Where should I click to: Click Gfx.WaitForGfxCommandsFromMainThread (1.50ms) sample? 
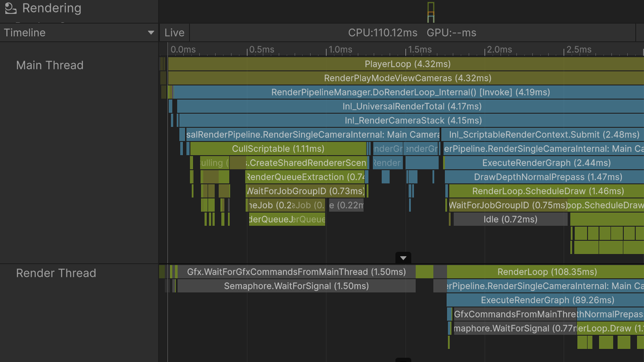tap(296, 272)
